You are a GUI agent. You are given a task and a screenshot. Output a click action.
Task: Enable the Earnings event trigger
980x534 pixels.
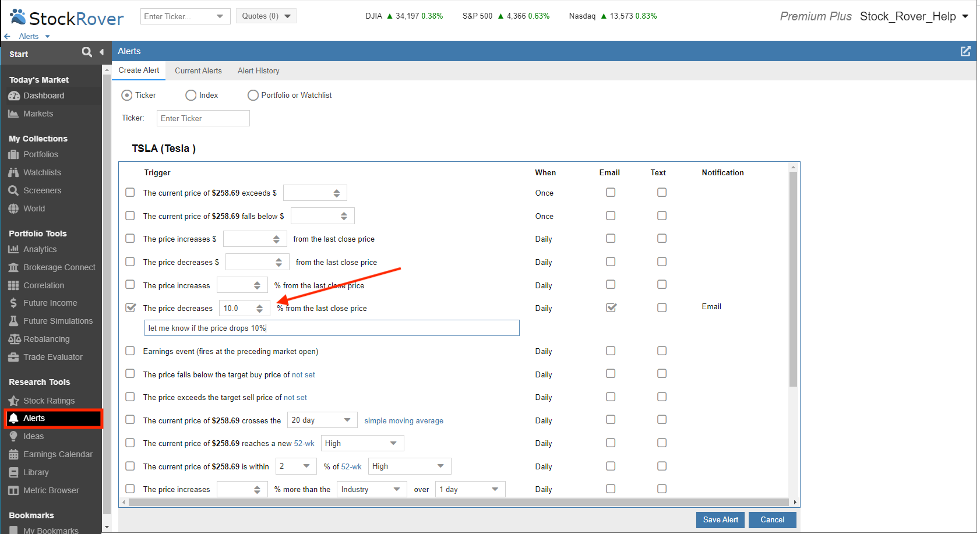coord(130,351)
